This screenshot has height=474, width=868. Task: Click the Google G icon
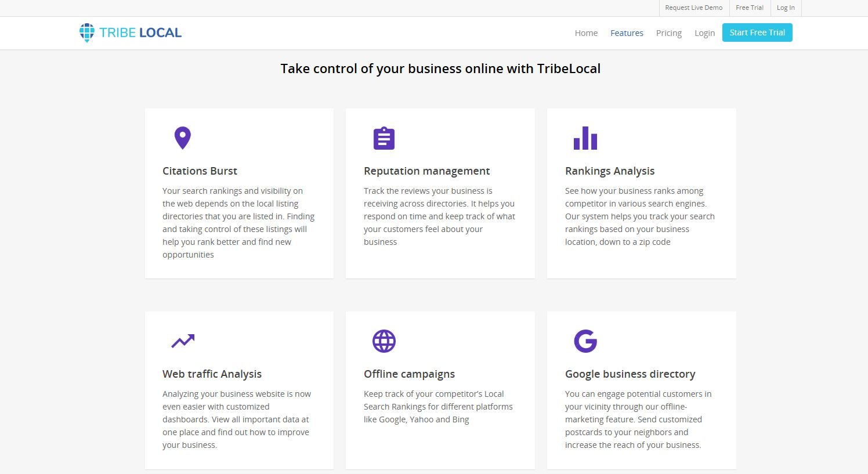pyautogui.click(x=585, y=341)
